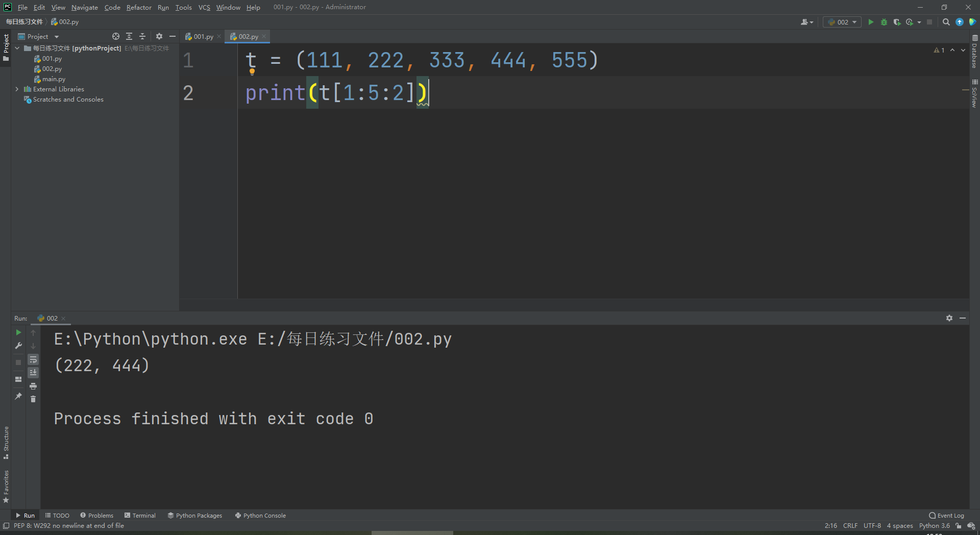Open Search Everywhere magnifier icon
Image resolution: width=980 pixels, height=535 pixels.
[x=946, y=22]
